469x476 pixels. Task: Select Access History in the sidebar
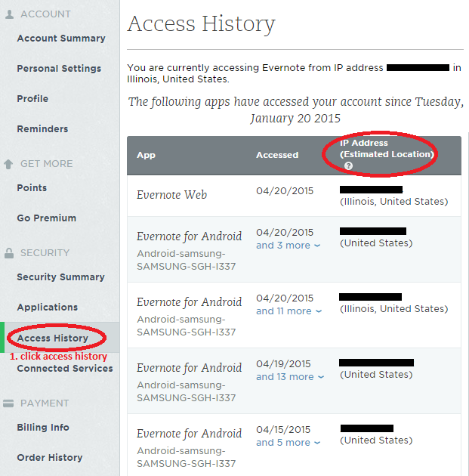tap(52, 338)
